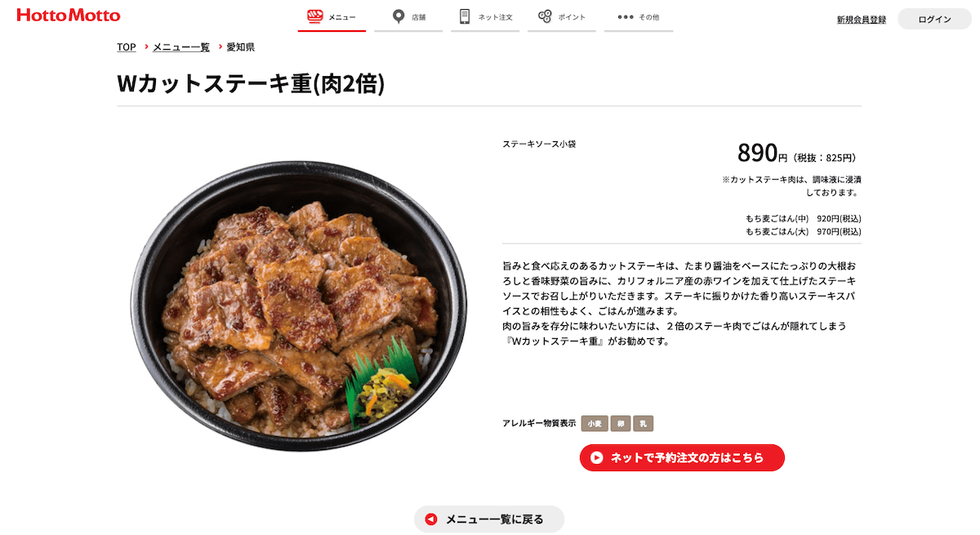This screenshot has width=980, height=535.
Task: Open the その他 three-dots icon
Action: [626, 17]
